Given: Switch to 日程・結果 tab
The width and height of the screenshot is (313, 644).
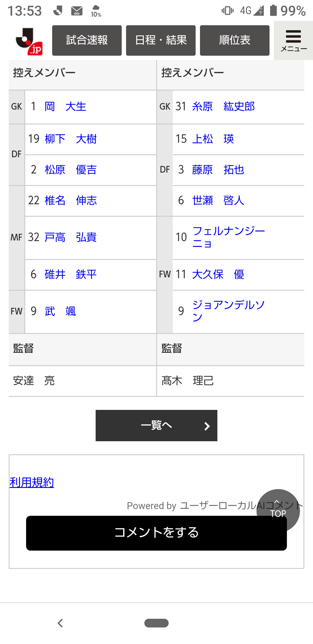Looking at the screenshot, I should [161, 40].
